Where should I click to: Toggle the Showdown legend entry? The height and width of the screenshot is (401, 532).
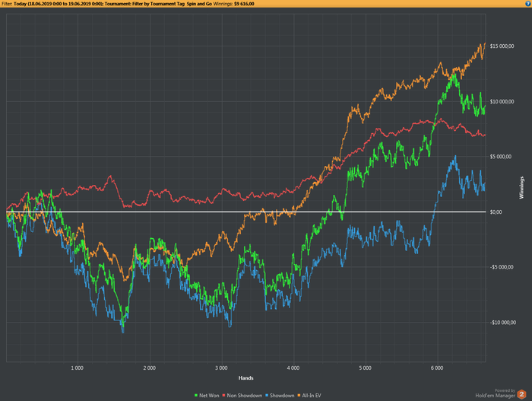point(280,395)
